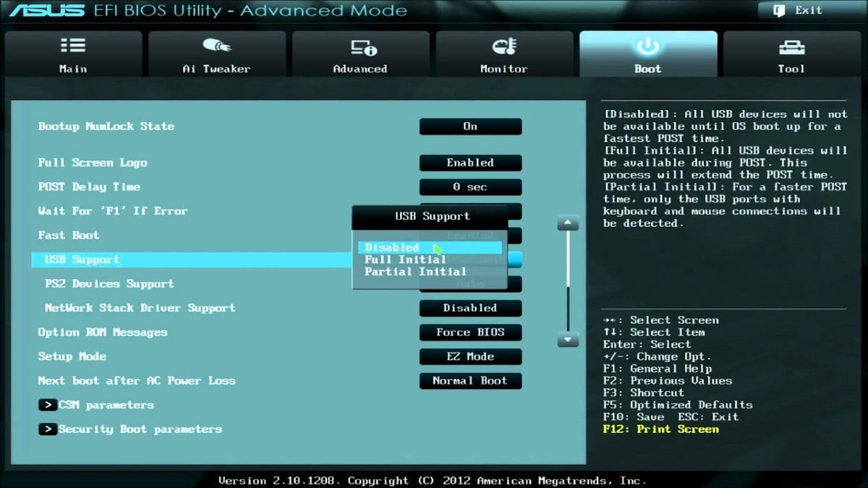This screenshot has height=488, width=868.
Task: Click the Ai Tweaker rocket icon
Action: point(216,46)
